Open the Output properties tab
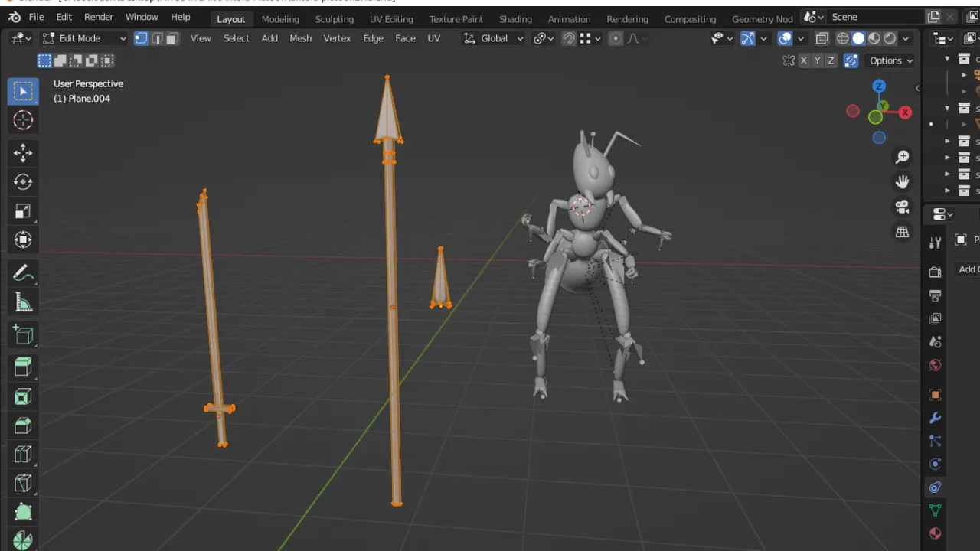This screenshot has height=551, width=980. coord(935,295)
